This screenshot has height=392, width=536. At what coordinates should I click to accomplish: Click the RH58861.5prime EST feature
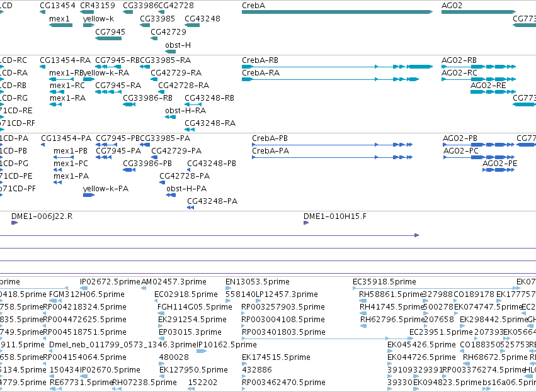pos(363,301)
